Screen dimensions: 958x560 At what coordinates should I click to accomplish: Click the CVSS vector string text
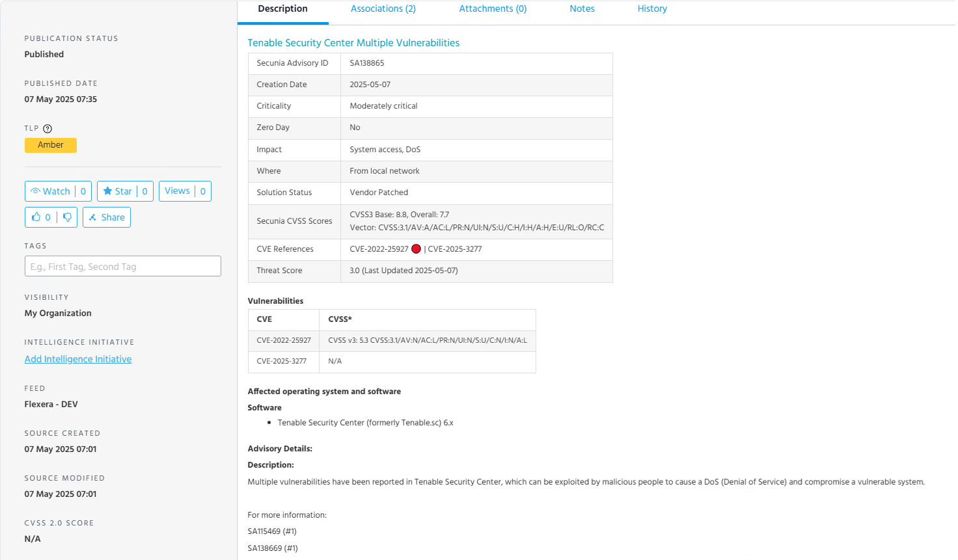tap(477, 228)
